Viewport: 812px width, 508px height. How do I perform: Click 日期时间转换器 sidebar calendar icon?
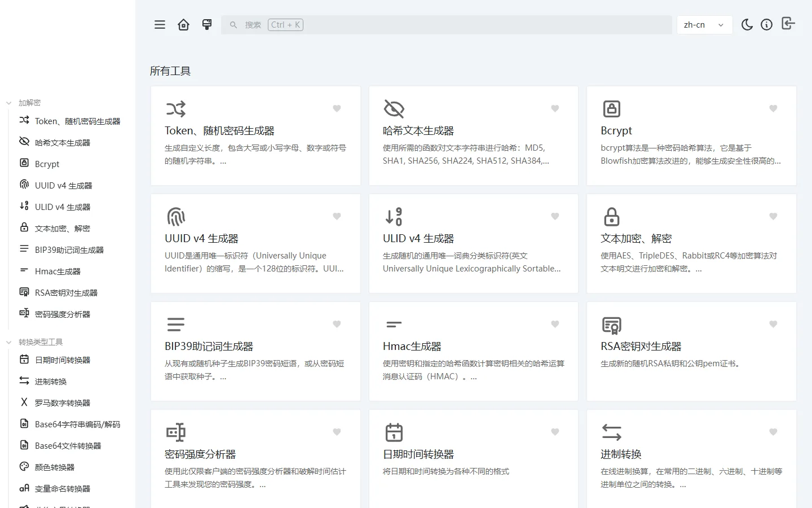pyautogui.click(x=24, y=359)
